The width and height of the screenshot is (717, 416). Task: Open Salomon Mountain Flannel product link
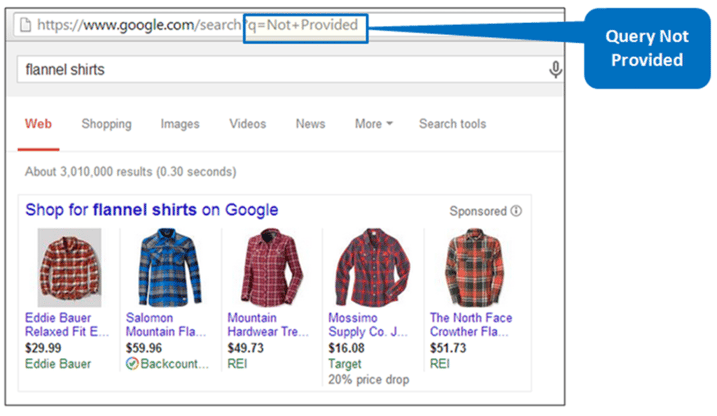pos(166,325)
